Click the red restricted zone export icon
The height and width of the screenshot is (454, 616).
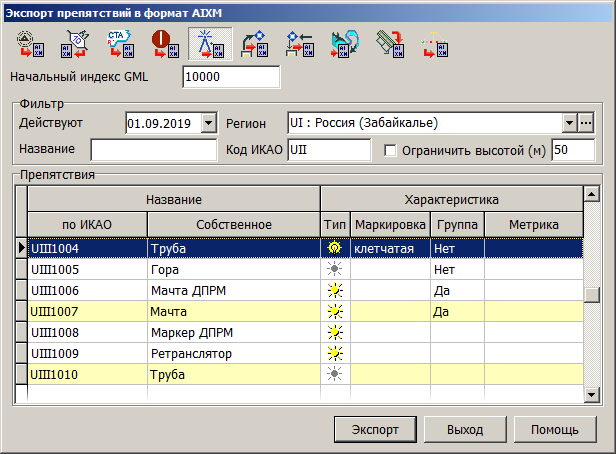tap(163, 44)
